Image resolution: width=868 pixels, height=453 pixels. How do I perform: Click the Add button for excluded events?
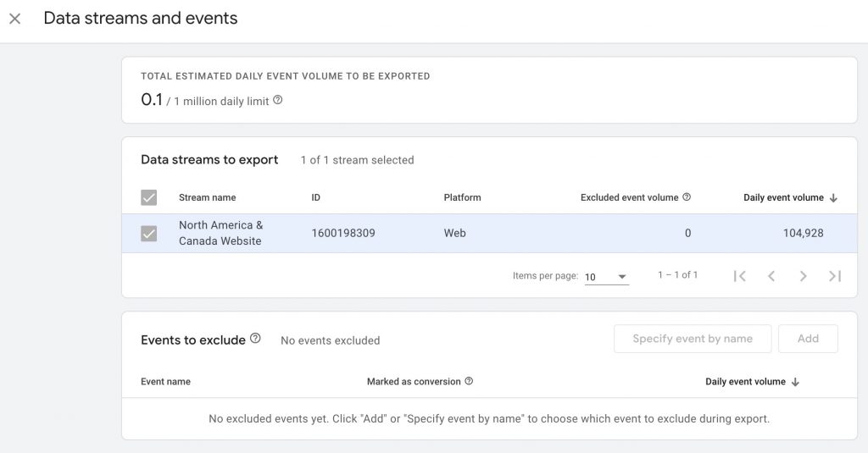(x=808, y=339)
